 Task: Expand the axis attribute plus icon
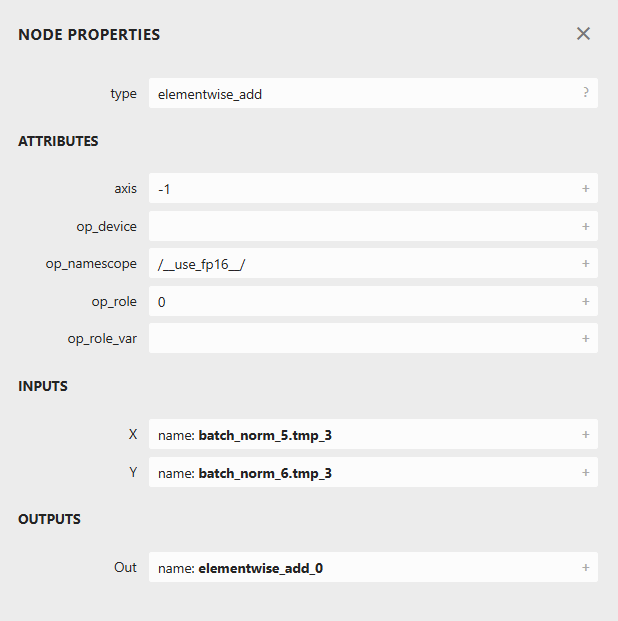point(585,188)
